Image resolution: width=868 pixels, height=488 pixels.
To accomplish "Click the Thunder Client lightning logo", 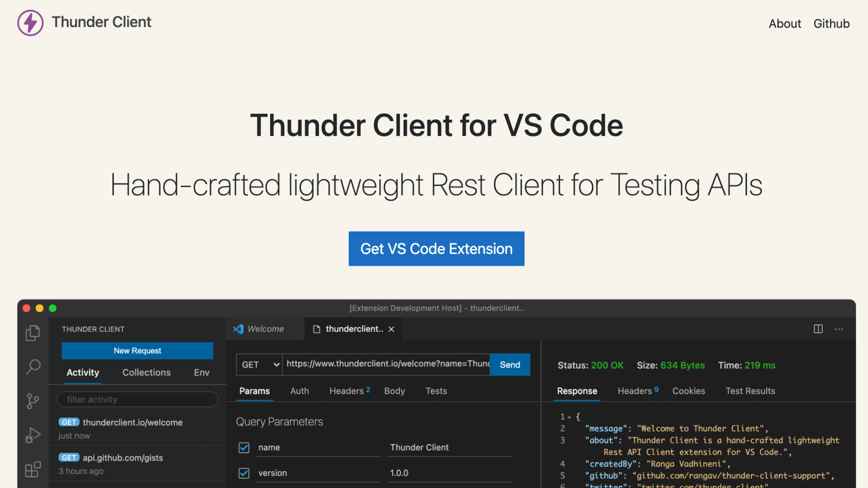I will pos(30,23).
